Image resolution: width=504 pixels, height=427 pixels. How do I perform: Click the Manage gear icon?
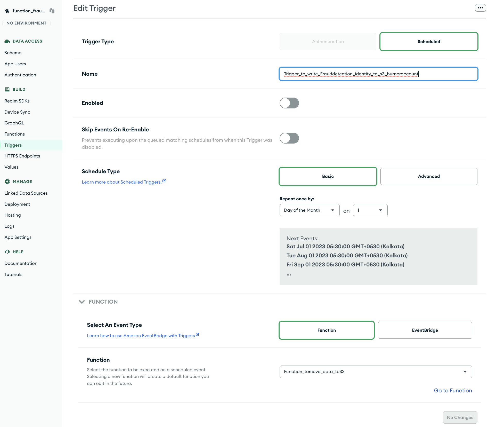point(7,181)
